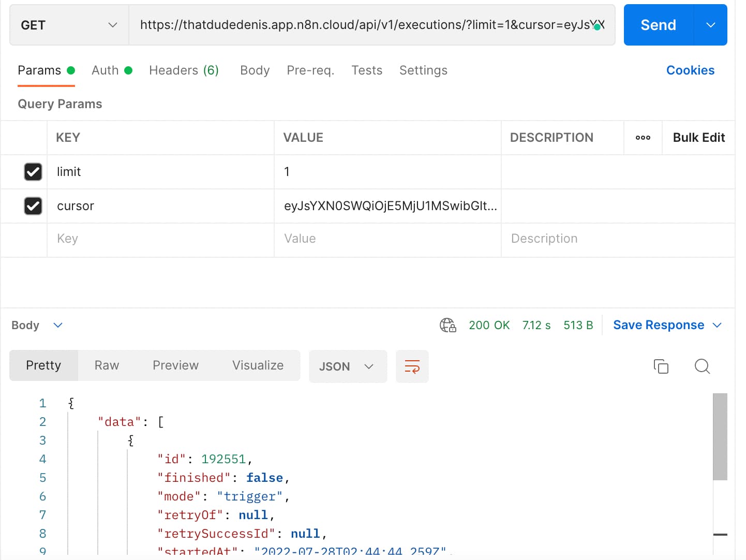Expand the Send button arrow menu

[710, 25]
